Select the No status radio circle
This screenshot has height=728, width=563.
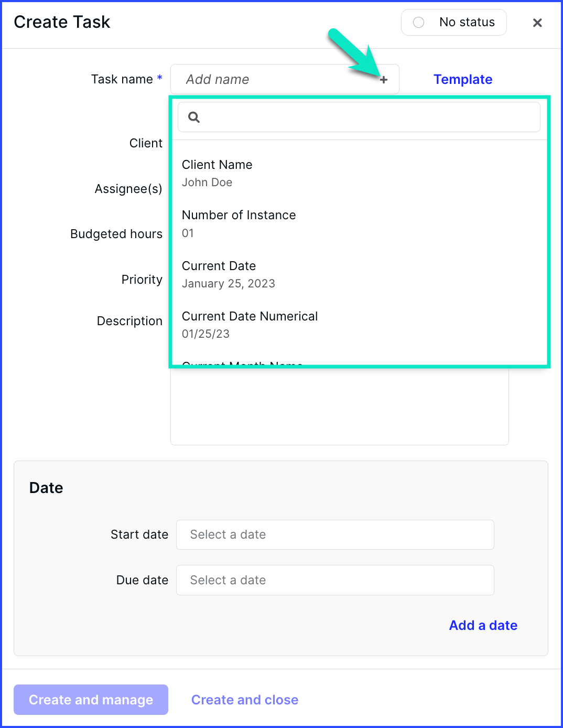pyautogui.click(x=418, y=23)
